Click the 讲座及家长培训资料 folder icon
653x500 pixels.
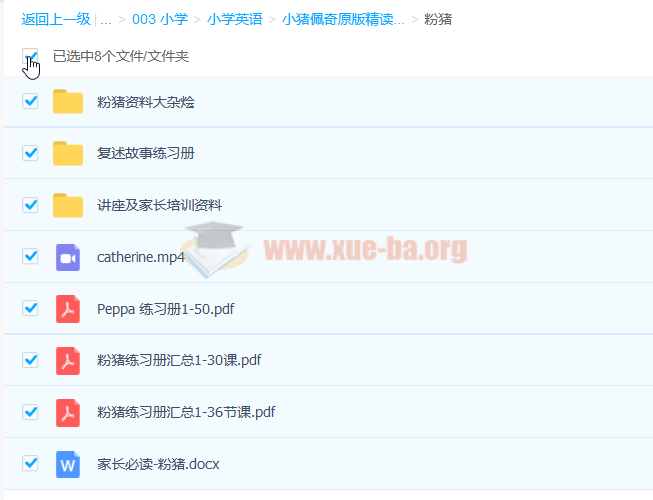point(68,205)
